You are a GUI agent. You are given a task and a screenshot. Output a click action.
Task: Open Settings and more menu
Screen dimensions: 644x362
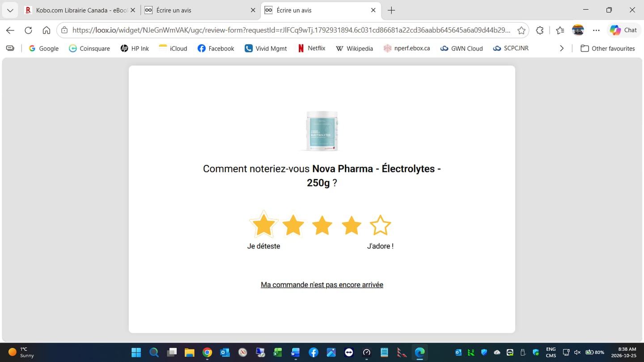coord(596,30)
